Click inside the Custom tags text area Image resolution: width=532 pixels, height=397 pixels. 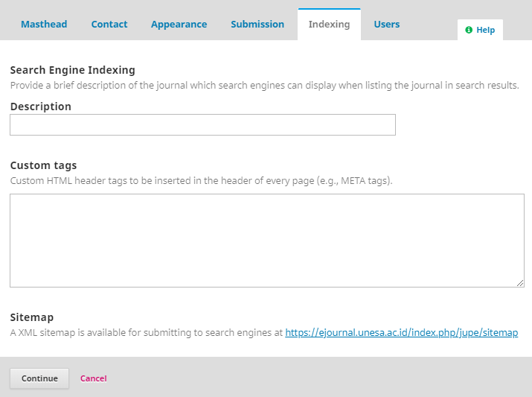click(x=266, y=240)
